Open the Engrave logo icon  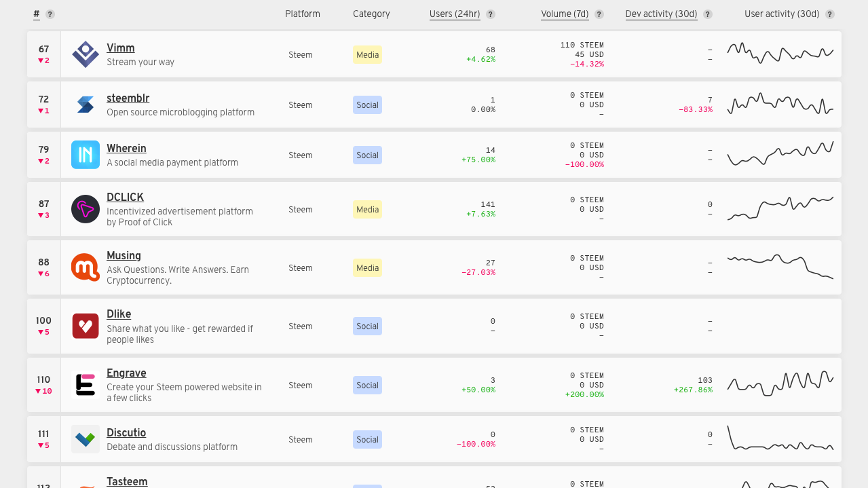pos(86,385)
